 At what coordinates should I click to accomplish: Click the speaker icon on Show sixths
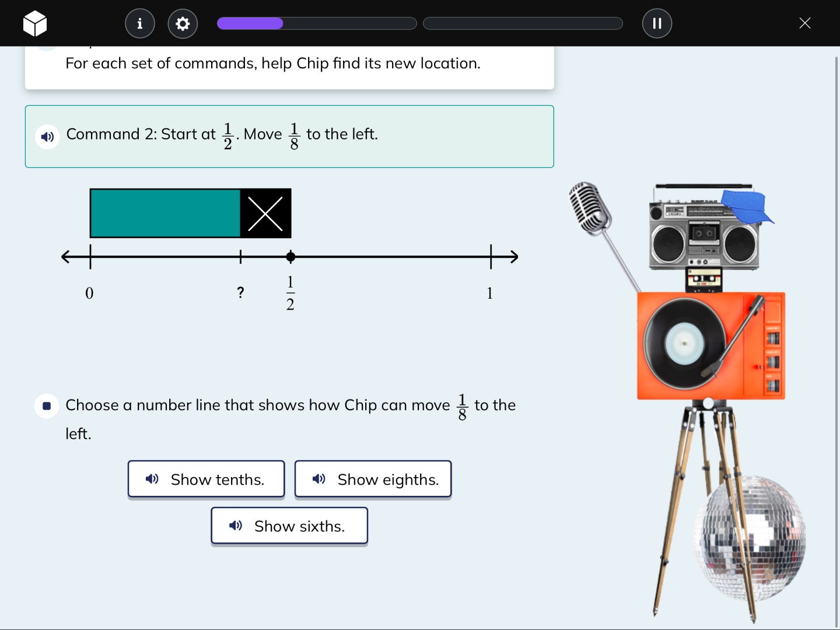click(x=236, y=526)
